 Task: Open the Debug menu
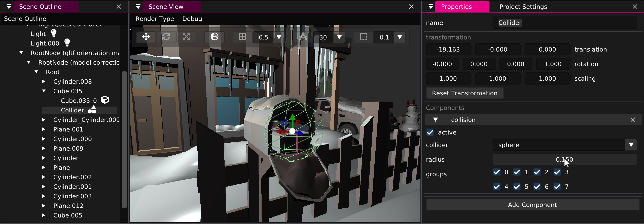tap(192, 19)
